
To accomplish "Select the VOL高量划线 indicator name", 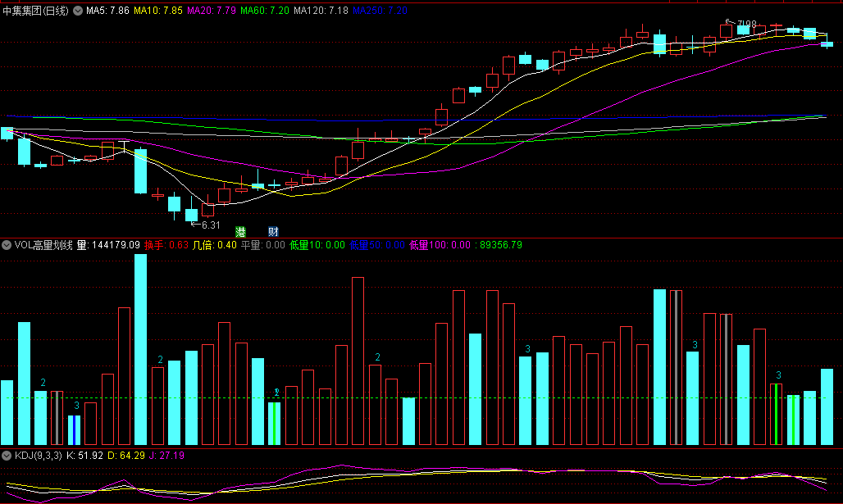I will click(x=43, y=245).
